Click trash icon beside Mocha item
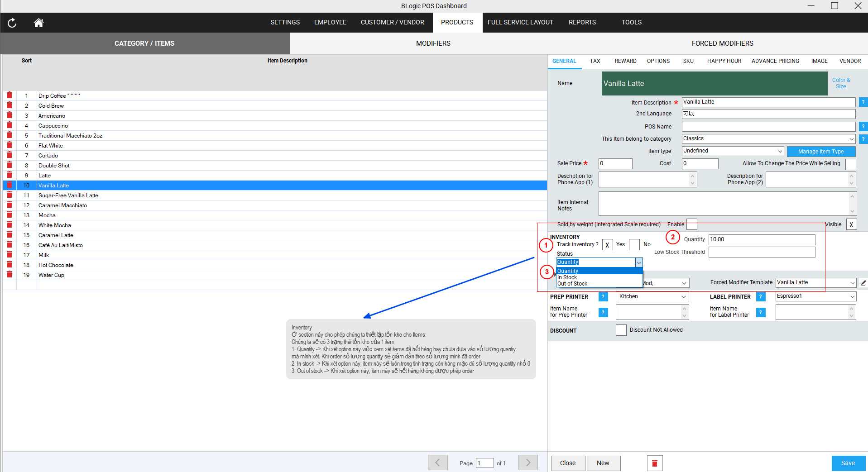Image resolution: width=868 pixels, height=472 pixels. coord(10,215)
